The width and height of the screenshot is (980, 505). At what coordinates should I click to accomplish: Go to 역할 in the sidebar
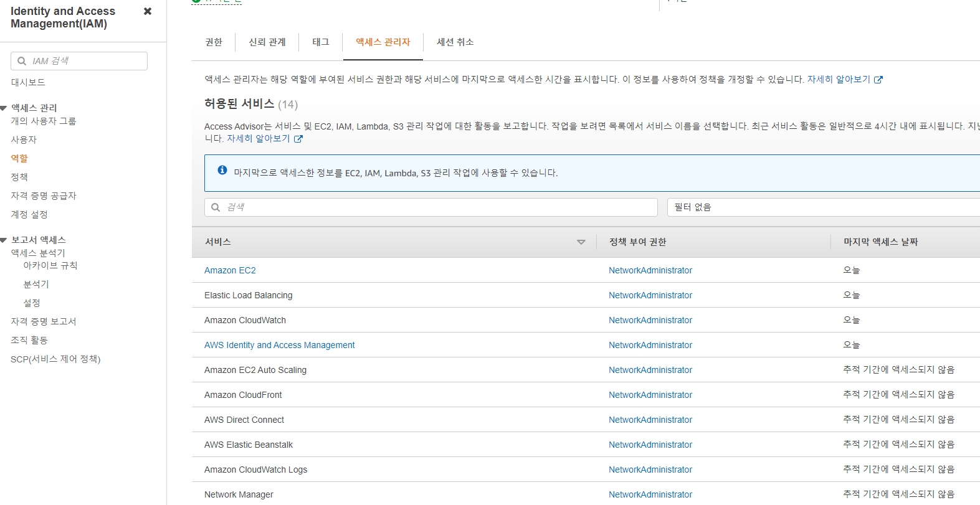pyautogui.click(x=19, y=158)
